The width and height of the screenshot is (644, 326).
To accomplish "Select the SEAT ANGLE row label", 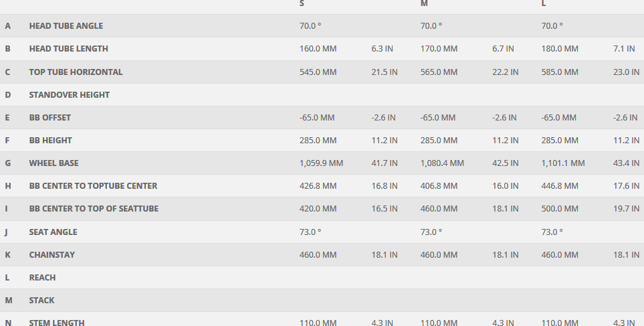I will 53,232.
